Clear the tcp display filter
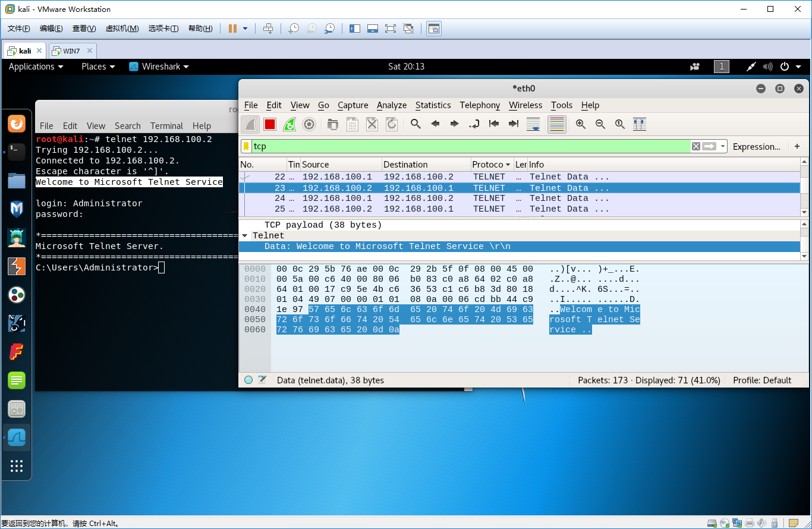Viewport: 812px width, 529px height. pyautogui.click(x=695, y=146)
